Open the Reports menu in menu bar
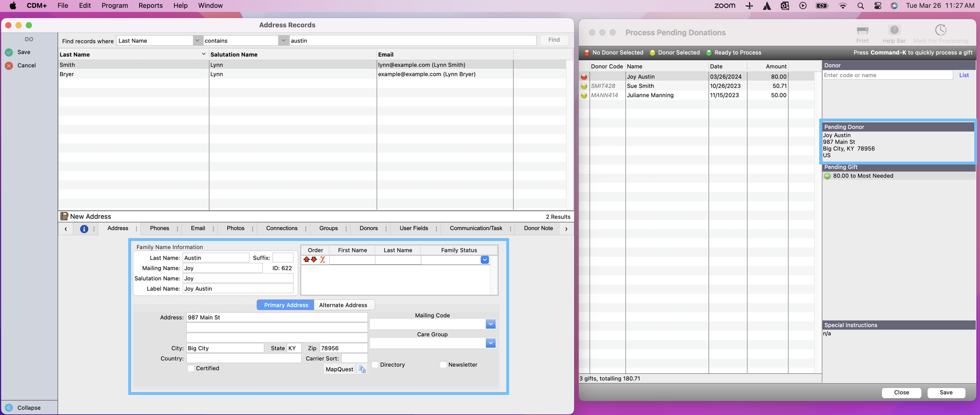 150,6
